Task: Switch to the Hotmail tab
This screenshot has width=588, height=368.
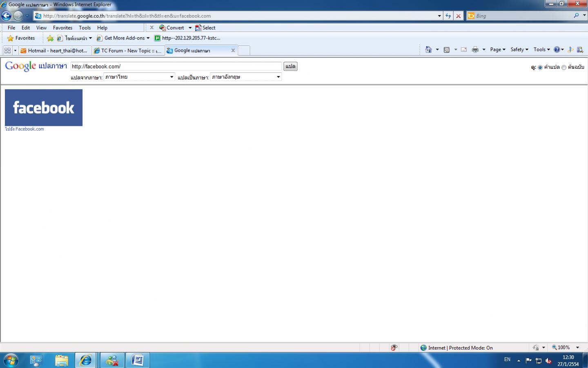Action: tap(54, 51)
